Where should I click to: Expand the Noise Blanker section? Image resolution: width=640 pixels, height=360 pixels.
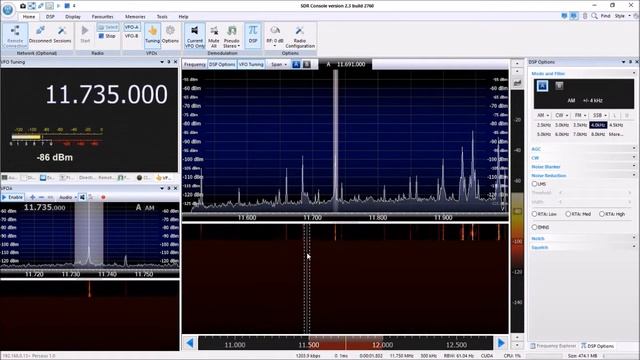pos(584,167)
